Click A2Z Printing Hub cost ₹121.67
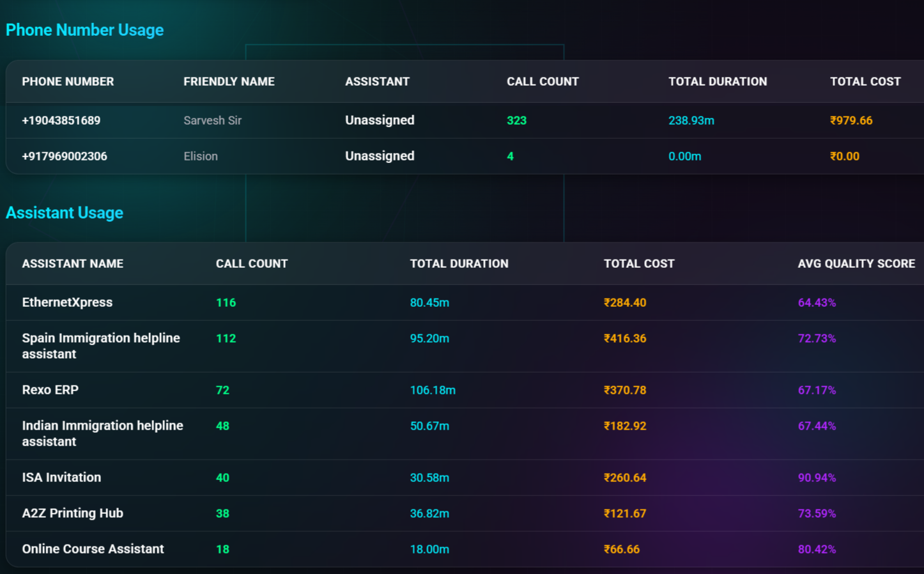This screenshot has width=924, height=574. 625,513
